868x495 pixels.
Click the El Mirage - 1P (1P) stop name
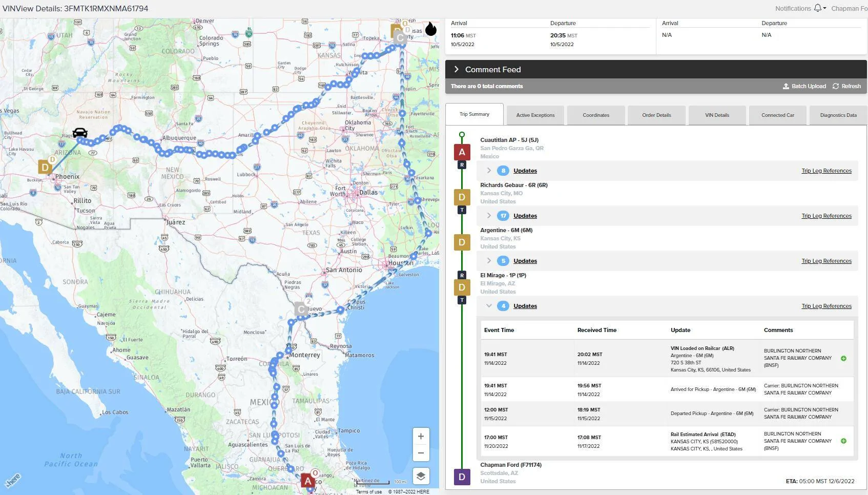point(503,275)
